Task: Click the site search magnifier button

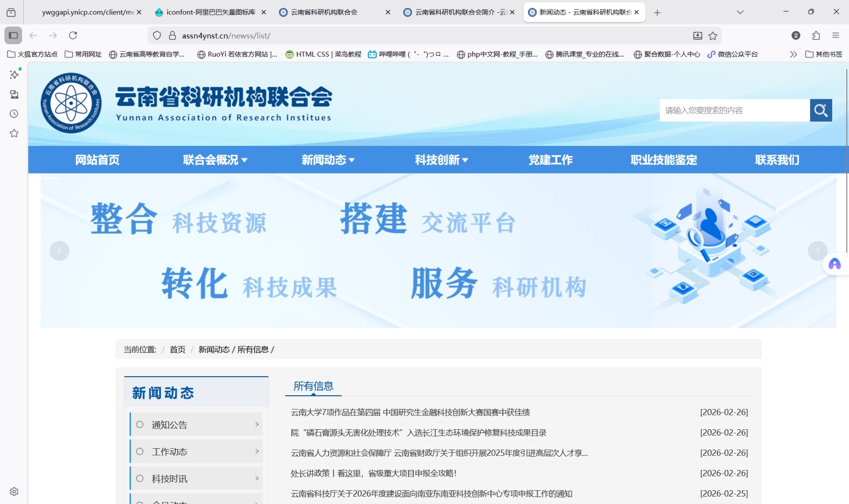Action: click(x=820, y=110)
